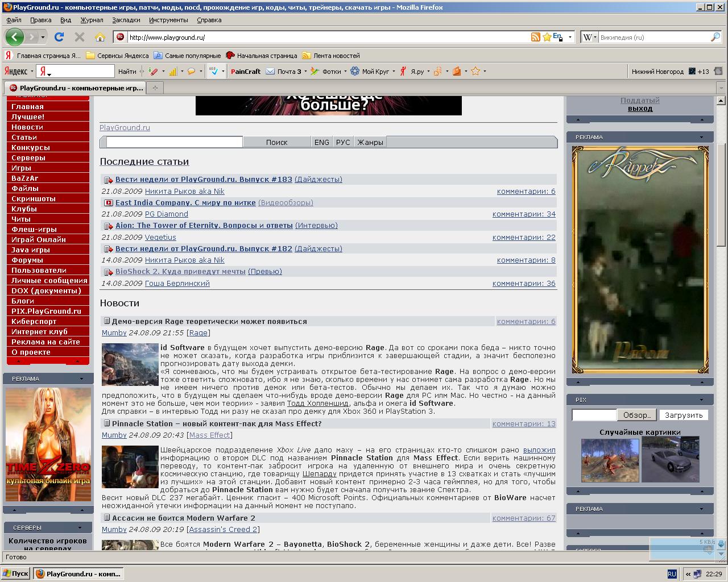This screenshot has height=582, width=728.
Task: Open the Mass Effect game tag link
Action: (x=209, y=435)
